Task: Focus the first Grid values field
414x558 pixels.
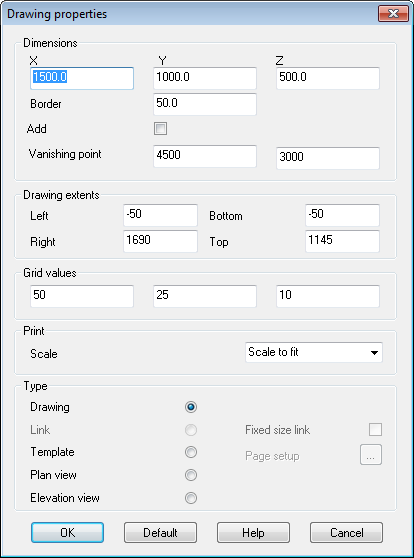Action: coord(82,296)
